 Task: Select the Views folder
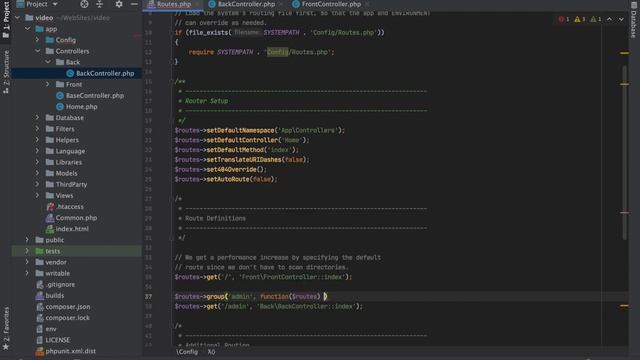64,196
